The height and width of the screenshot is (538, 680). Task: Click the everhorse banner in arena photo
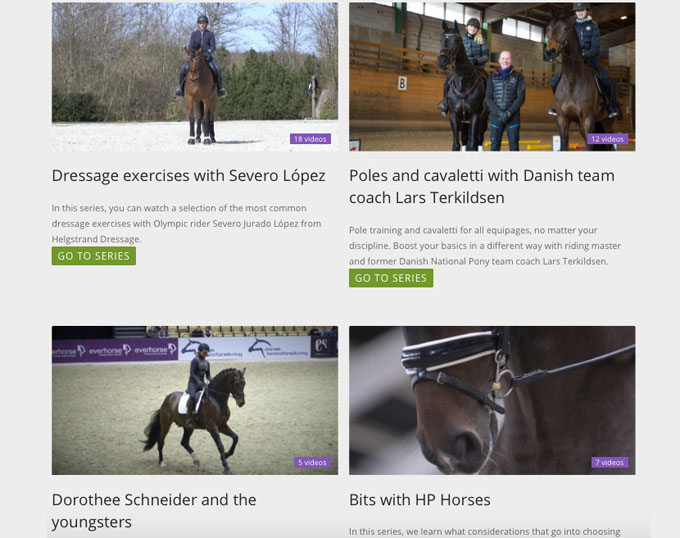point(115,350)
